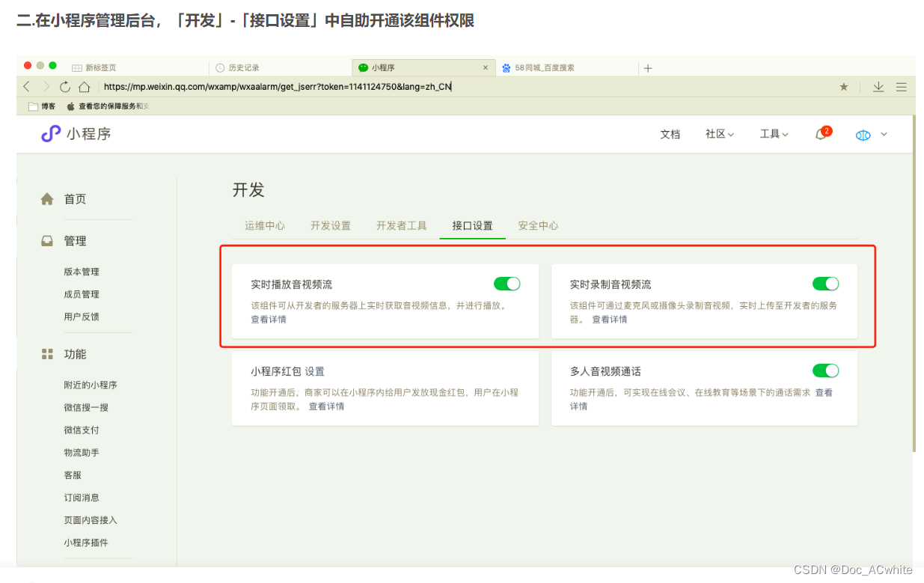
Task: Close the 小程序 browser tab
Action: coord(486,67)
